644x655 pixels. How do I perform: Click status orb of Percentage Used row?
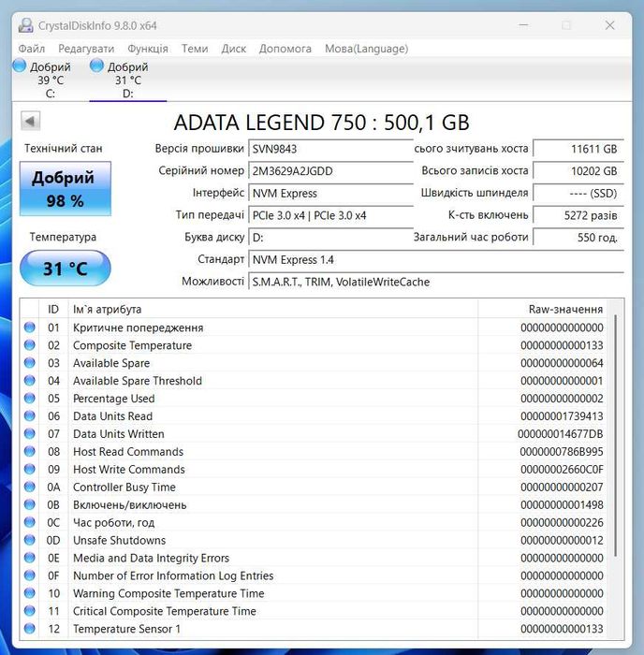click(x=30, y=398)
